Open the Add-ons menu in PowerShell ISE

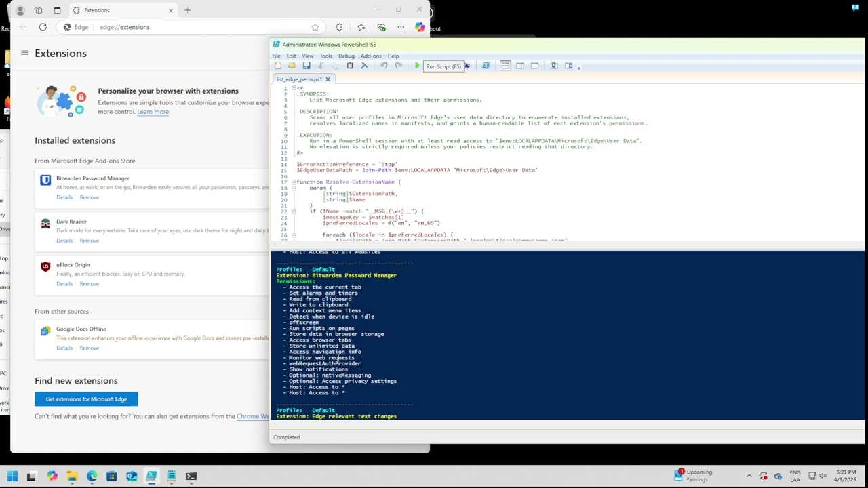tap(371, 56)
